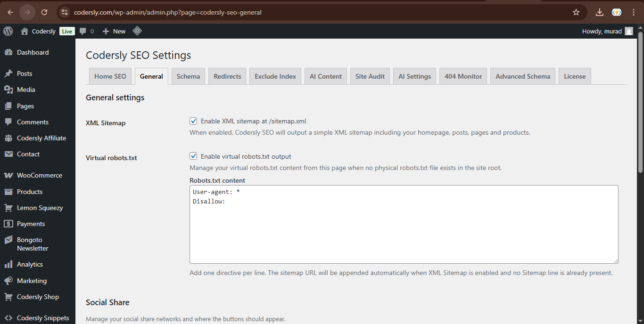Disable the XML sitemap checkbox
This screenshot has width=644, height=324.
(193, 121)
